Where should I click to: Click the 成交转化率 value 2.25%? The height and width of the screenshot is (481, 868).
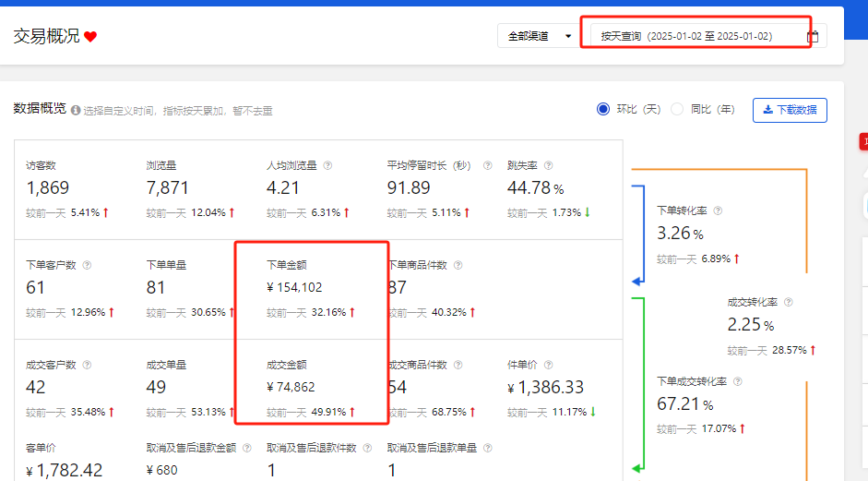(751, 325)
